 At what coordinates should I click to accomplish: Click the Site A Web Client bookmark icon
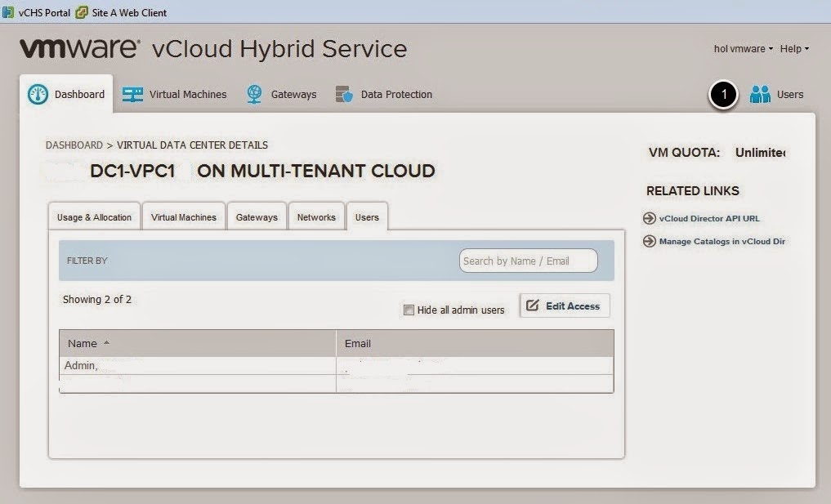click(82, 12)
